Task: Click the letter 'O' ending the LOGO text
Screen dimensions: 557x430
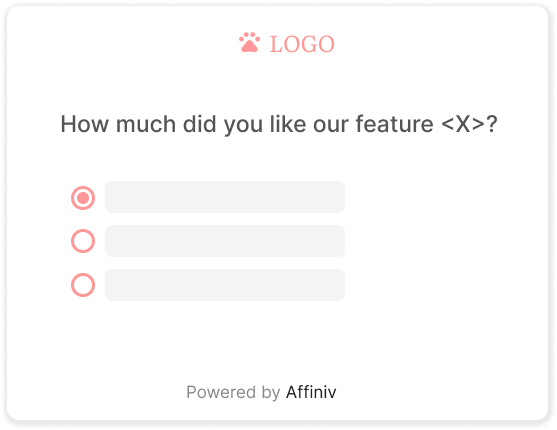Action: (326, 44)
